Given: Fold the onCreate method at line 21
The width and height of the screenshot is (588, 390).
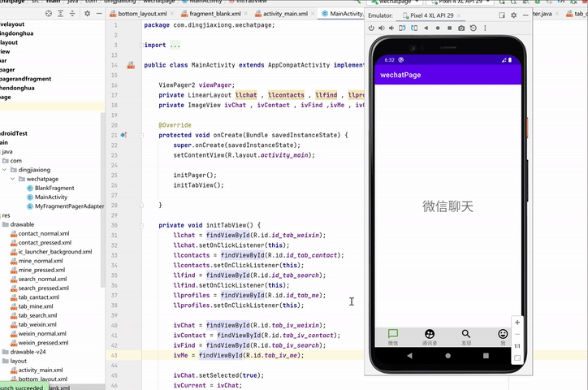Looking at the screenshot, I should 141,136.
